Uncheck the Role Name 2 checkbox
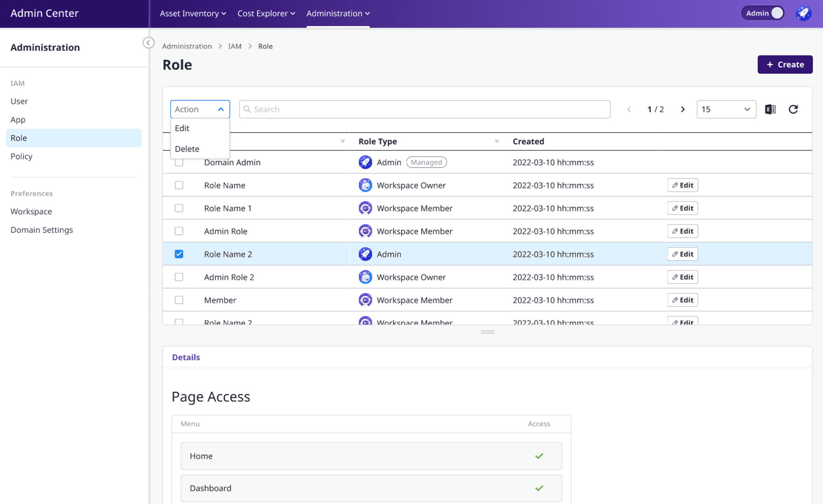 click(179, 254)
